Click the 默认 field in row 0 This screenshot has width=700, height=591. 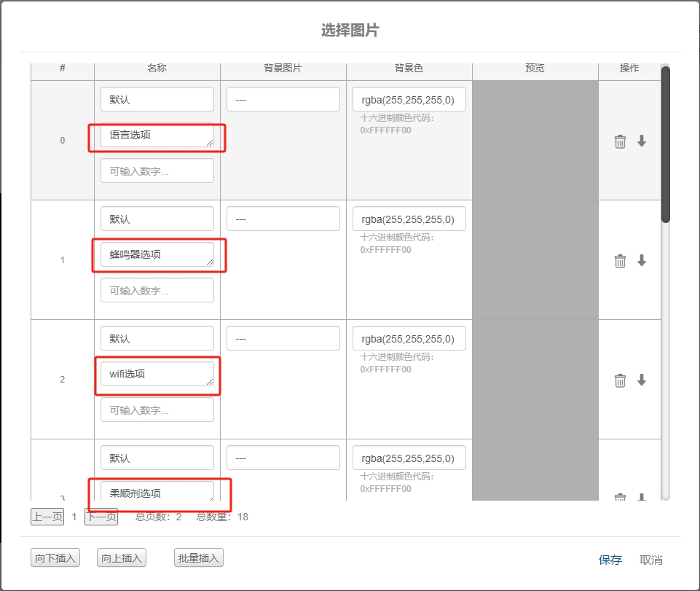[x=157, y=99]
